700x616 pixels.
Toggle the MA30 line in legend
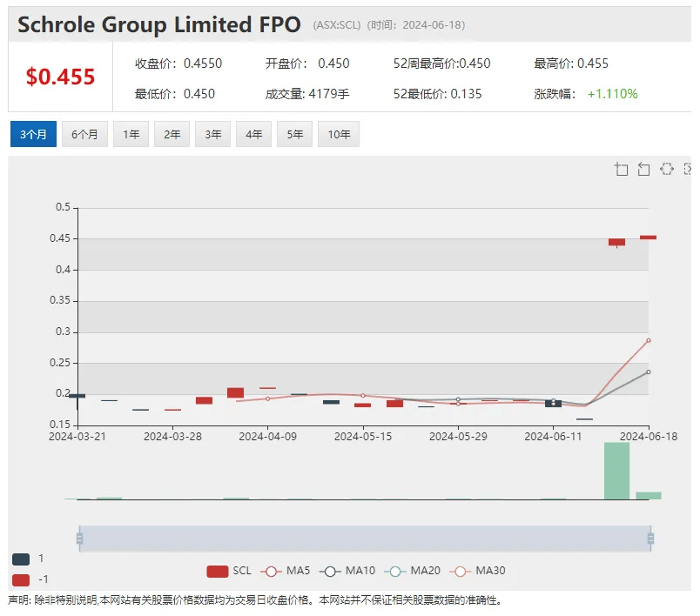pyautogui.click(x=477, y=571)
